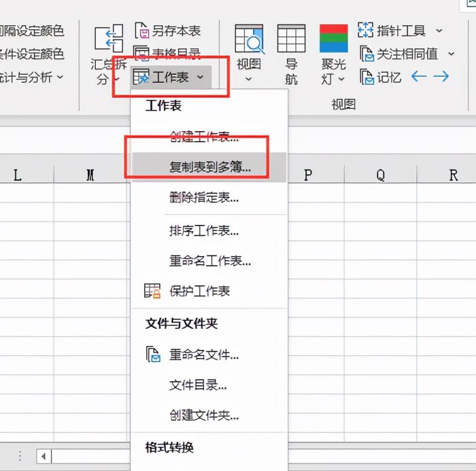Expand the 统计与分析 dropdown chevron
This screenshot has width=476, height=471.
click(60, 77)
